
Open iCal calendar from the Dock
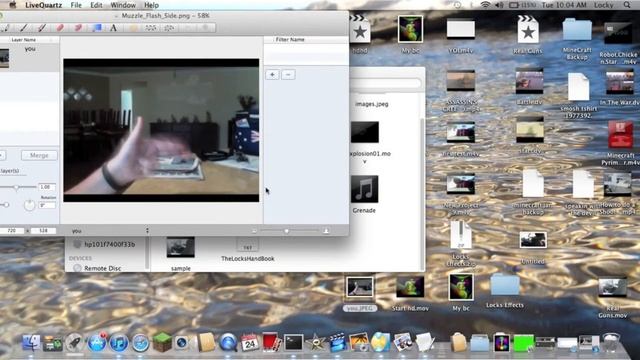point(250,342)
